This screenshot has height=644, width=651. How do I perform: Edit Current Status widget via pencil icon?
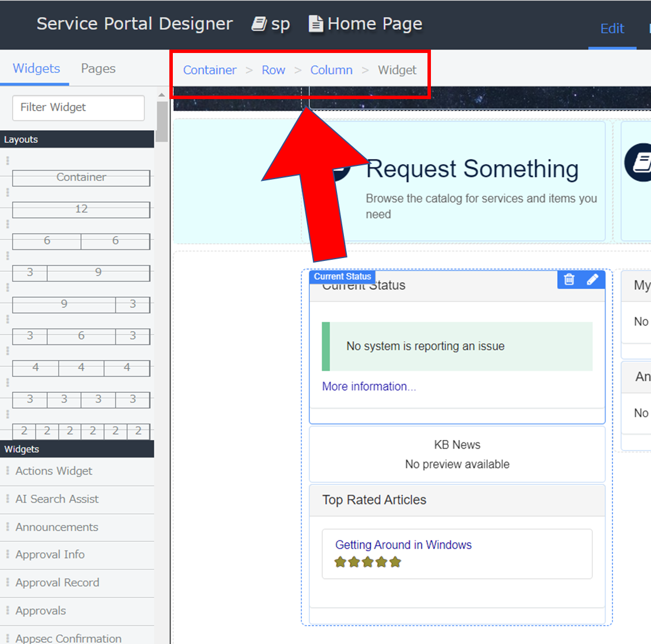tap(593, 279)
